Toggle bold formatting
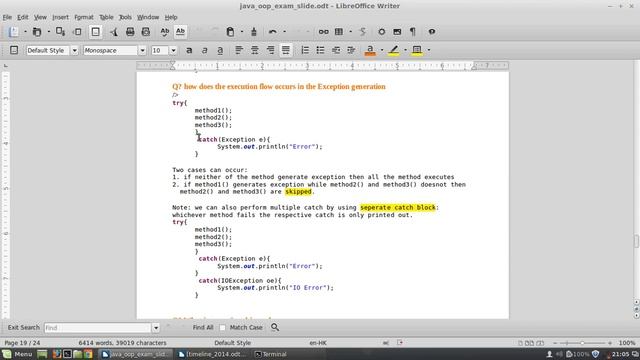 click(x=189, y=50)
